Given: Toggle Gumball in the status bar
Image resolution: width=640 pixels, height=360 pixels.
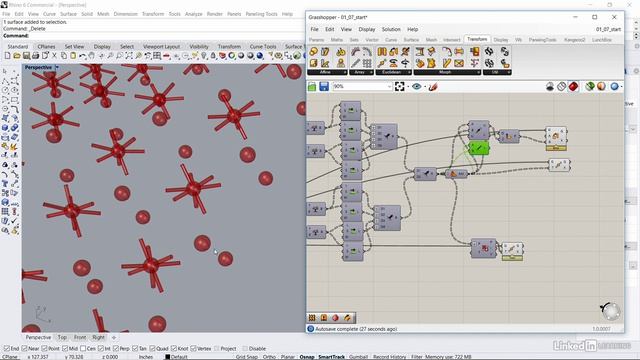Looking at the screenshot, I should click(358, 357).
